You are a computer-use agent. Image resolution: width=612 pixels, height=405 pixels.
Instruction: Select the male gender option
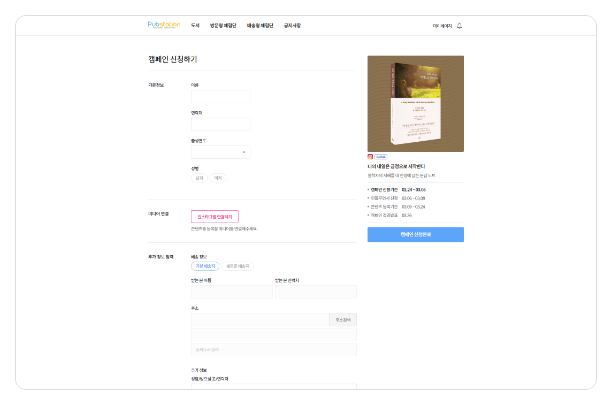199,177
